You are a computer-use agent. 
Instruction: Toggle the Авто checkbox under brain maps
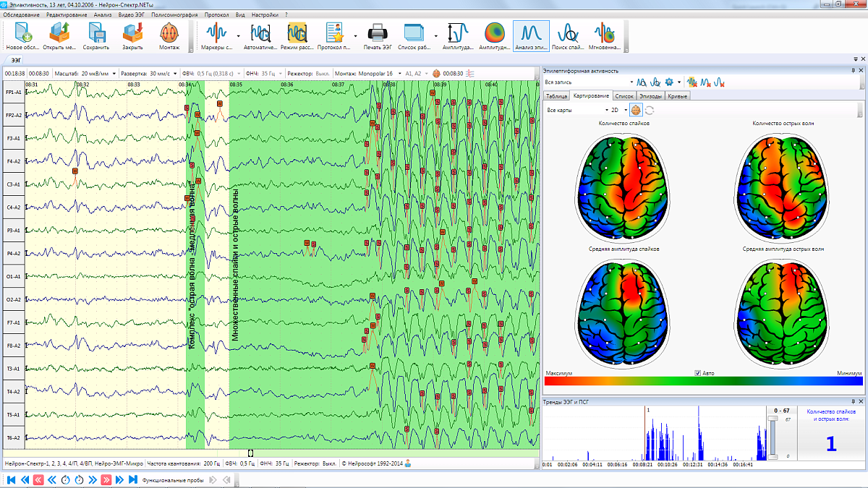698,373
